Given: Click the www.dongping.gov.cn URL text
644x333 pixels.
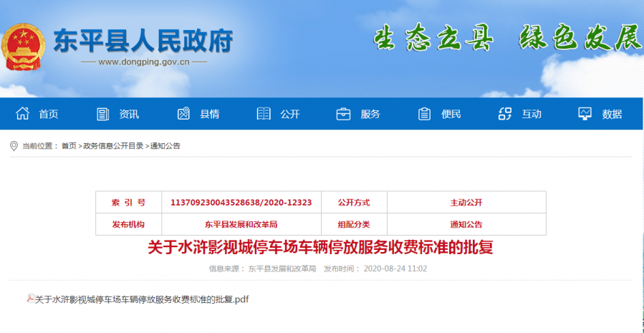Looking at the screenshot, I should (x=144, y=62).
